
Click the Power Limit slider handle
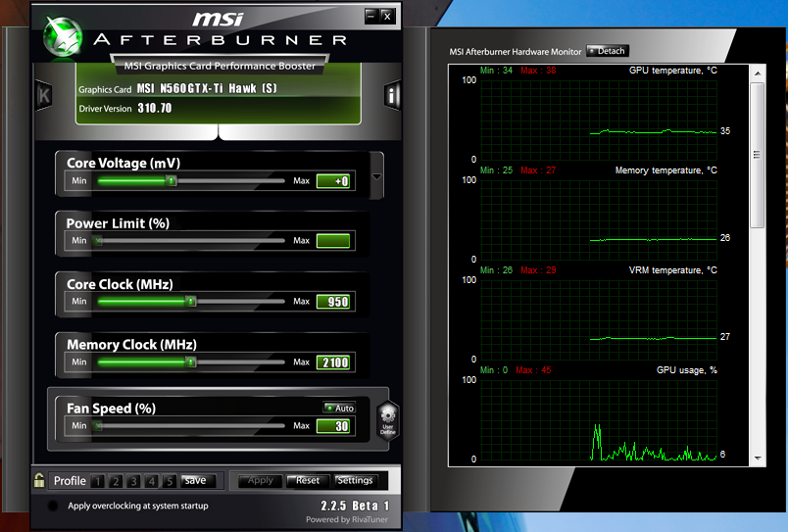(x=98, y=241)
